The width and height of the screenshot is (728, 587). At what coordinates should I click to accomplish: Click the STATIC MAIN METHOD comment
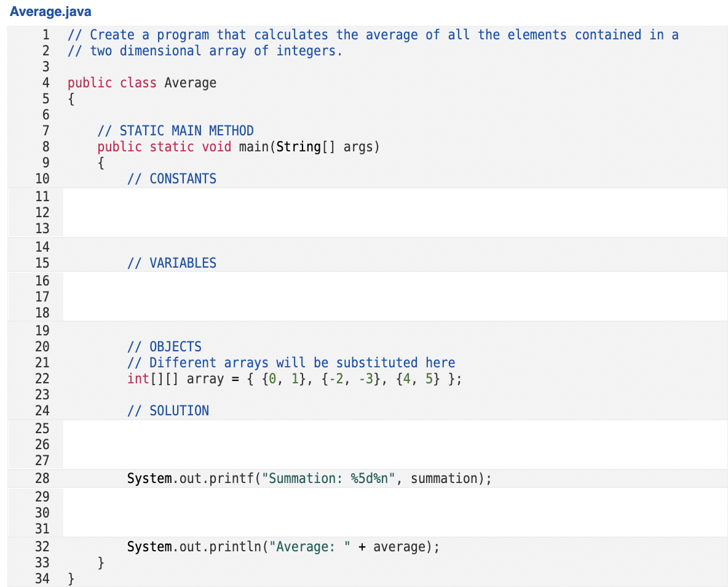coord(175,130)
